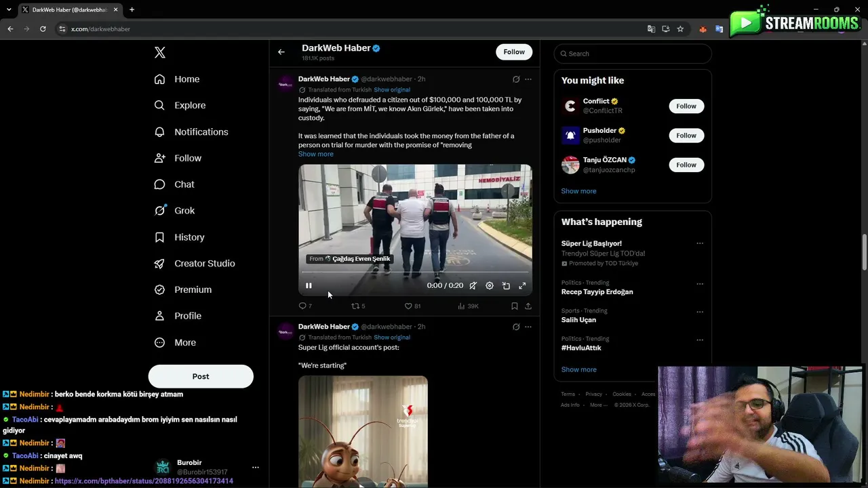Image resolution: width=868 pixels, height=488 pixels.
Task: Open options for Recep Tayyip Erdoğan trend
Action: tap(700, 283)
